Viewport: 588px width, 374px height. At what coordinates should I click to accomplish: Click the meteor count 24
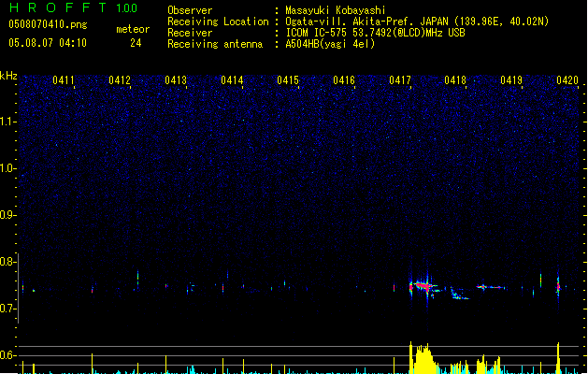click(136, 43)
